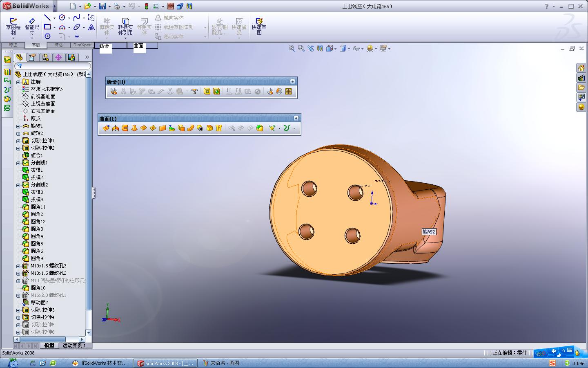Select the sketch Text tool
This screenshot has width=588, height=368.
pyautogui.click(x=91, y=27)
